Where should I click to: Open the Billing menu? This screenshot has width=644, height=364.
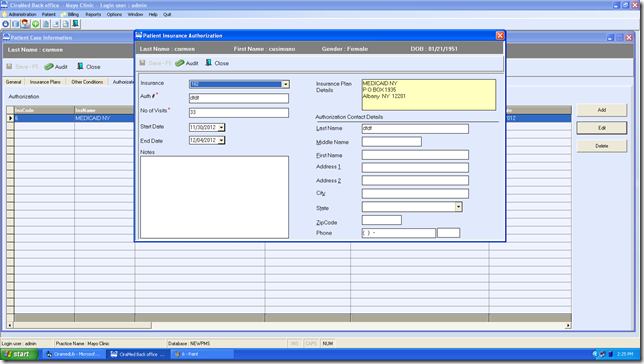pos(73,14)
